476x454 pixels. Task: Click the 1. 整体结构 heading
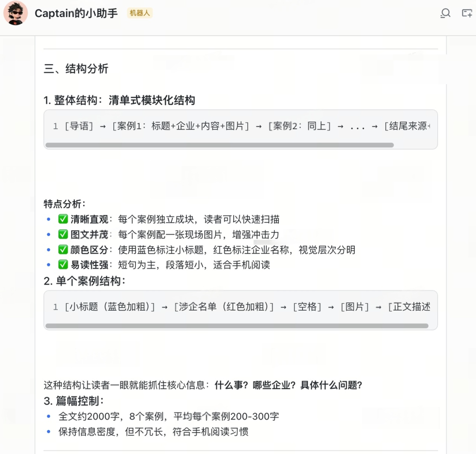tap(119, 101)
